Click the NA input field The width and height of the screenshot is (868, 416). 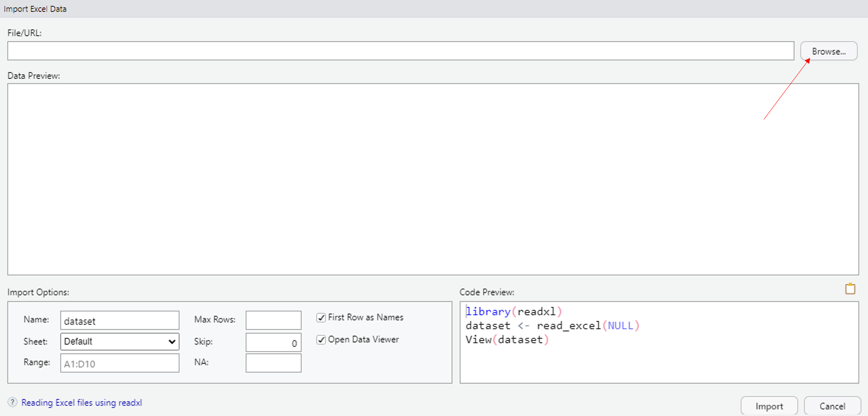point(273,363)
